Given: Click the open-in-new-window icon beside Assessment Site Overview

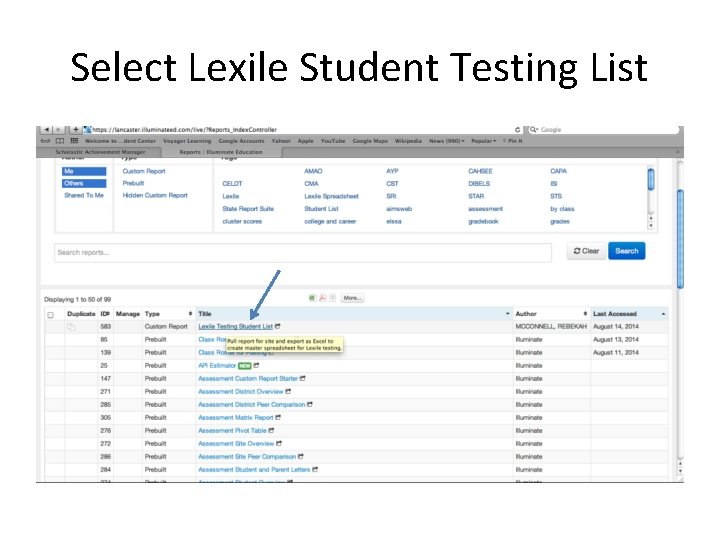Looking at the screenshot, I should (x=279, y=444).
